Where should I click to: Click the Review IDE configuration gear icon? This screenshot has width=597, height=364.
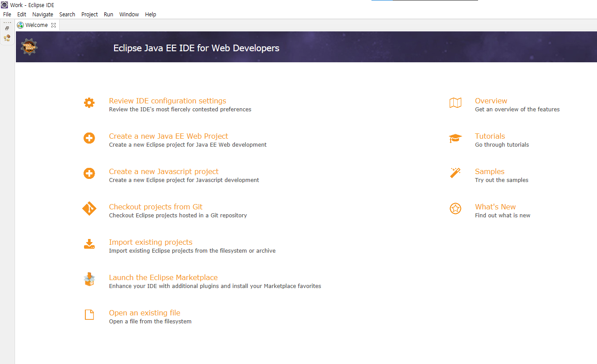(x=89, y=103)
